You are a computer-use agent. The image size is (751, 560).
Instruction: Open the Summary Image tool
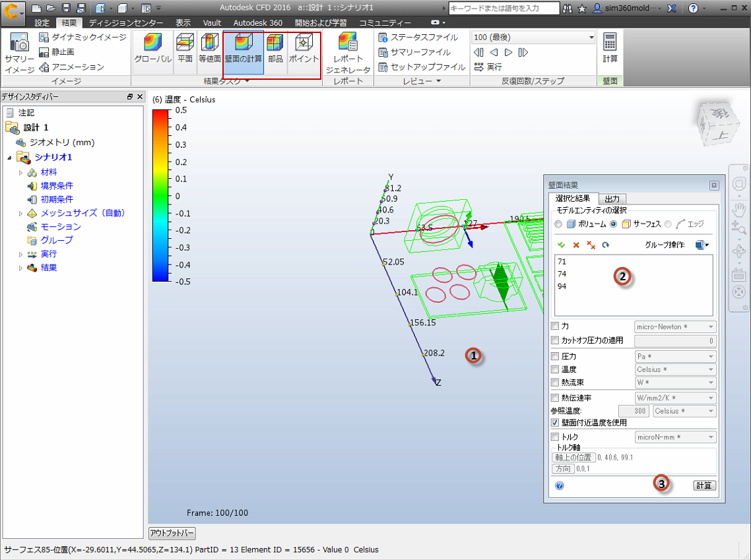(19, 53)
